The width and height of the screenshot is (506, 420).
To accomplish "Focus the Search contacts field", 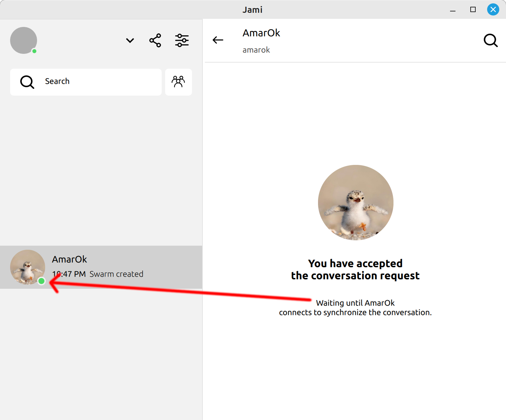I will tap(86, 82).
